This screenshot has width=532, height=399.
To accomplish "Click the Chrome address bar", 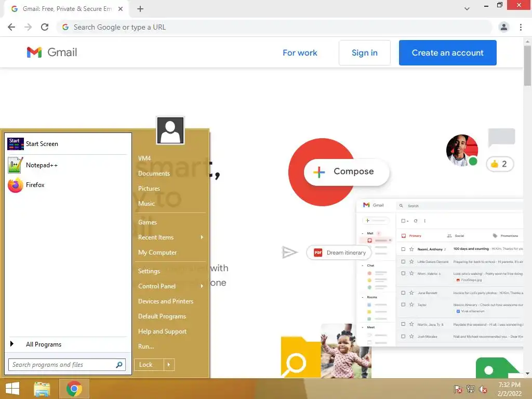I will pos(274,27).
